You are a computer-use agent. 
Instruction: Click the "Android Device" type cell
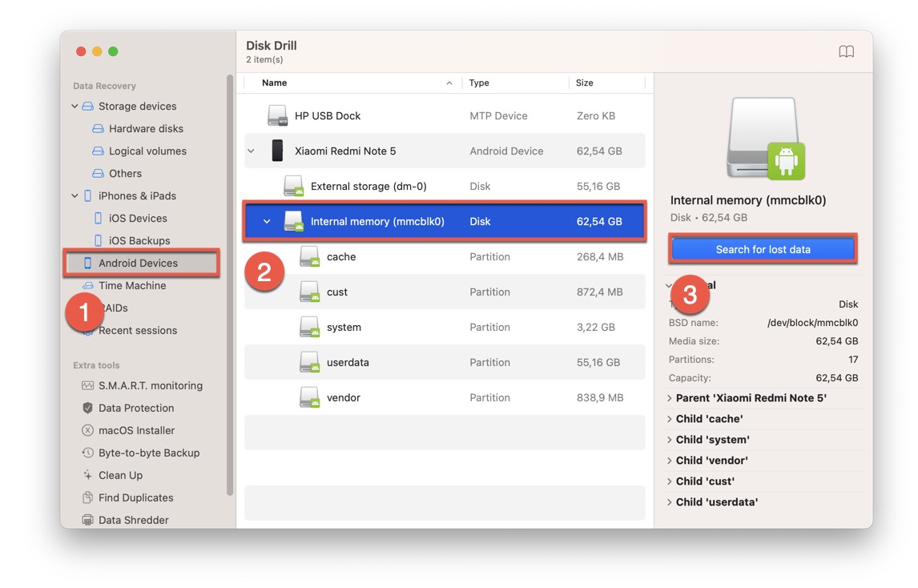click(506, 151)
